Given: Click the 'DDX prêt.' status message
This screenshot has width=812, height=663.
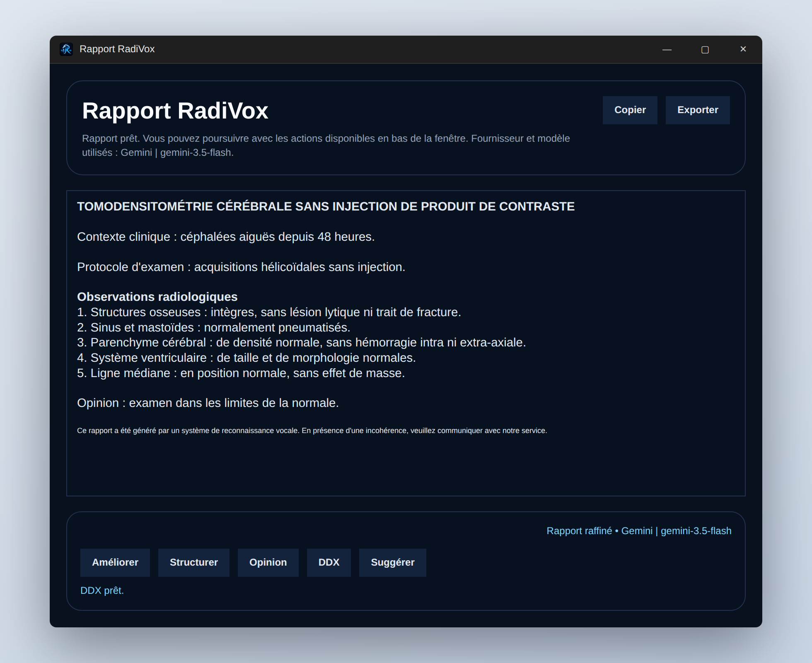Looking at the screenshot, I should (102, 590).
